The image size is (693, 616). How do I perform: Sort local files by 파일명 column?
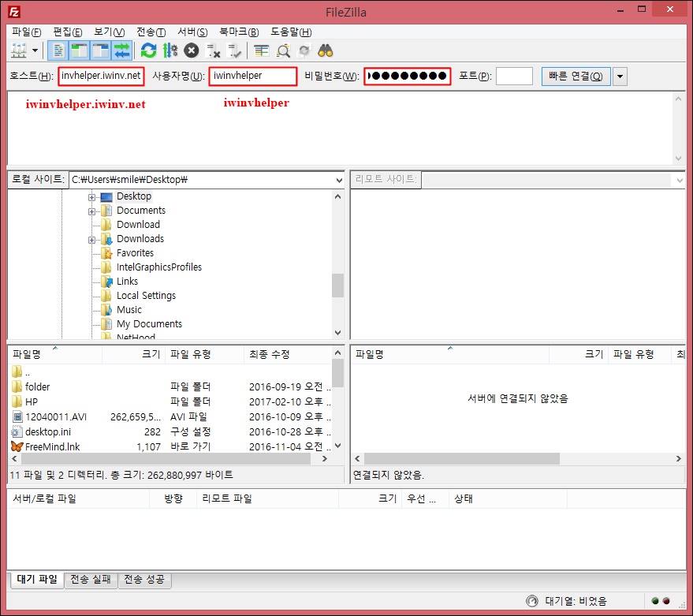click(55, 354)
